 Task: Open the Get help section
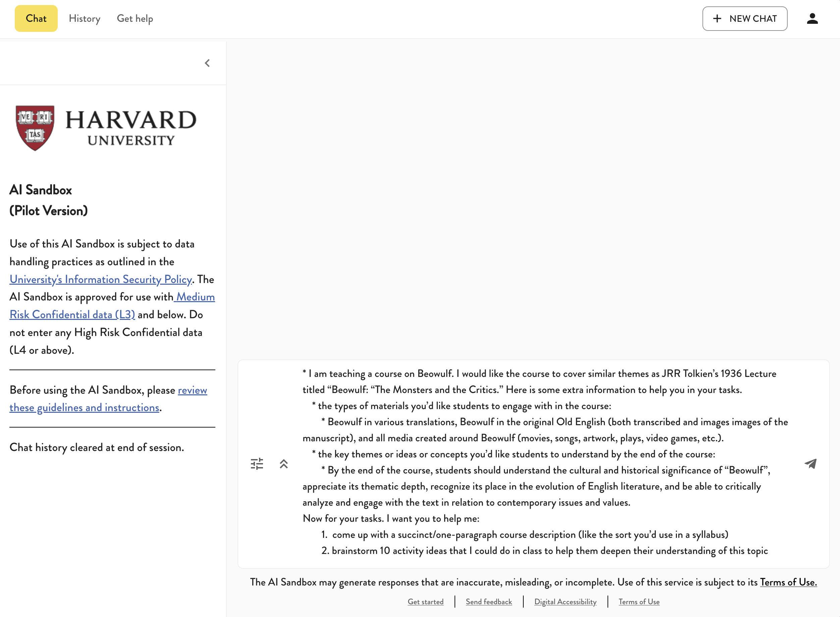click(135, 18)
